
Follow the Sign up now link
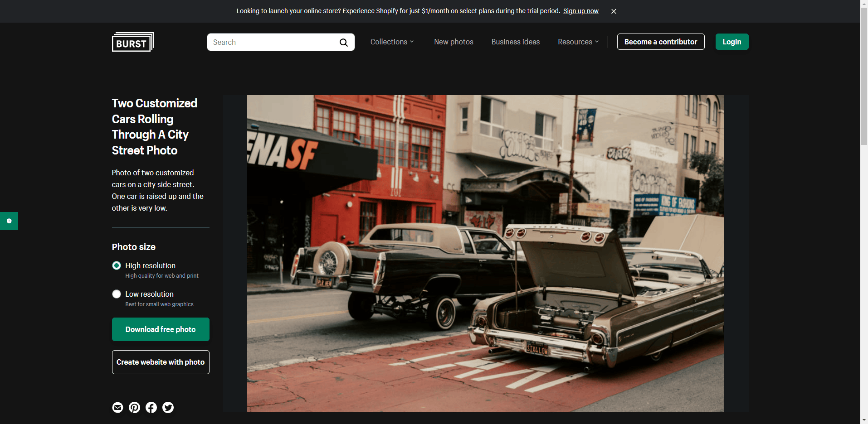(580, 11)
